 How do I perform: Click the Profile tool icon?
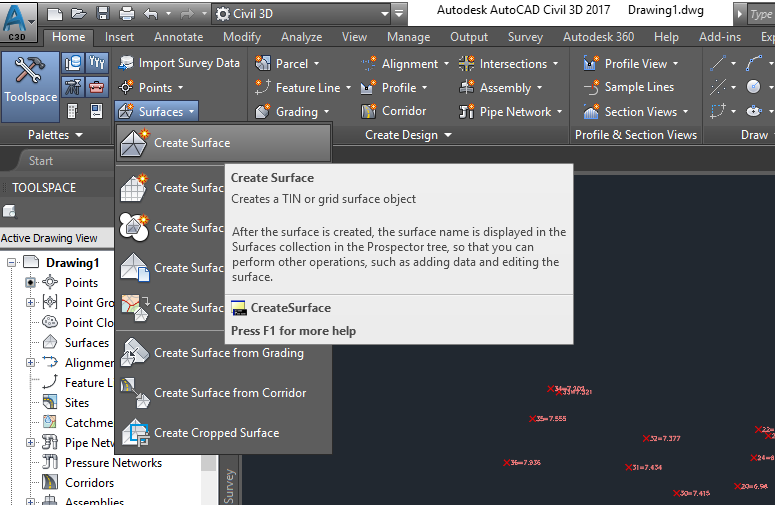[368, 87]
